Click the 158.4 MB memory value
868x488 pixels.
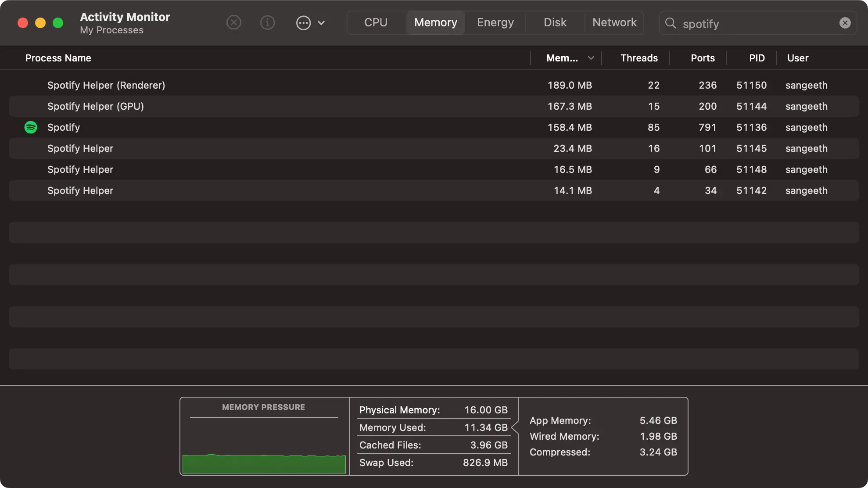570,127
